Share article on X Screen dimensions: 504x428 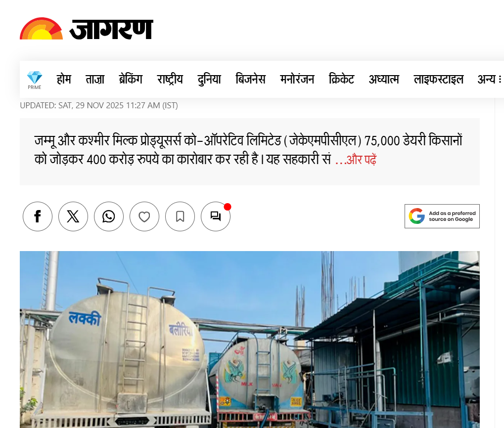click(x=73, y=216)
